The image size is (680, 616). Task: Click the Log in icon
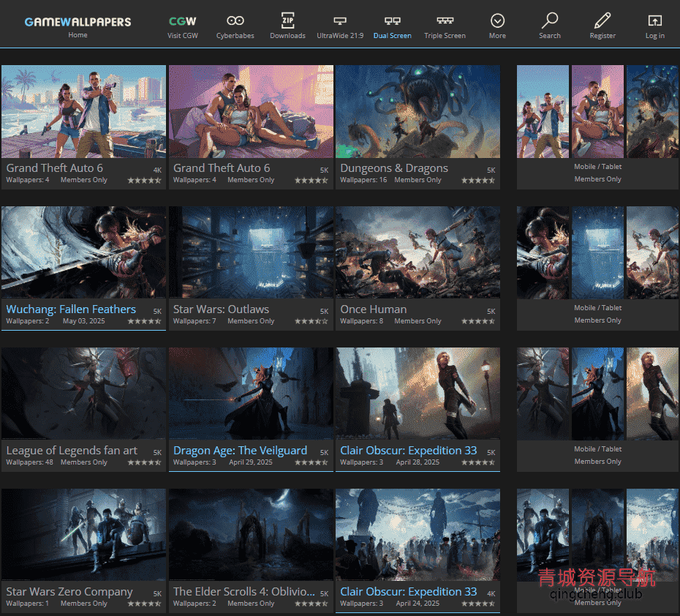654,21
